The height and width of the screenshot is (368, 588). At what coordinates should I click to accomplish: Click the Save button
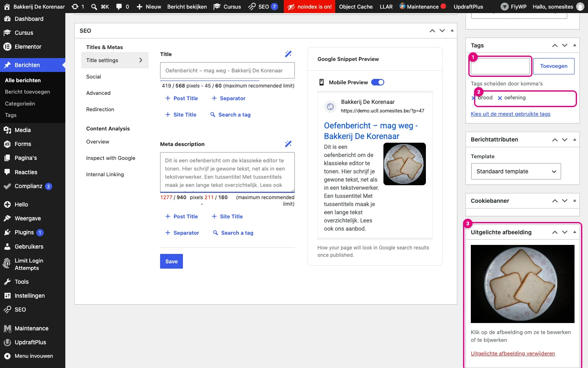pyautogui.click(x=171, y=261)
